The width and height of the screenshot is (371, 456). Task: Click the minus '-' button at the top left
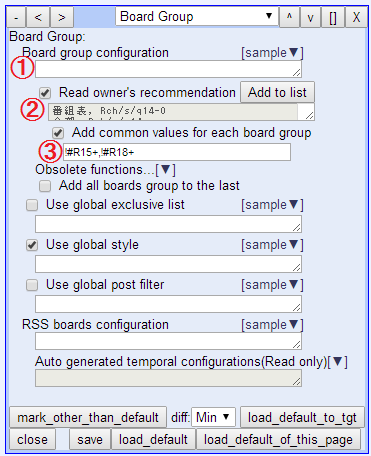coord(16,17)
